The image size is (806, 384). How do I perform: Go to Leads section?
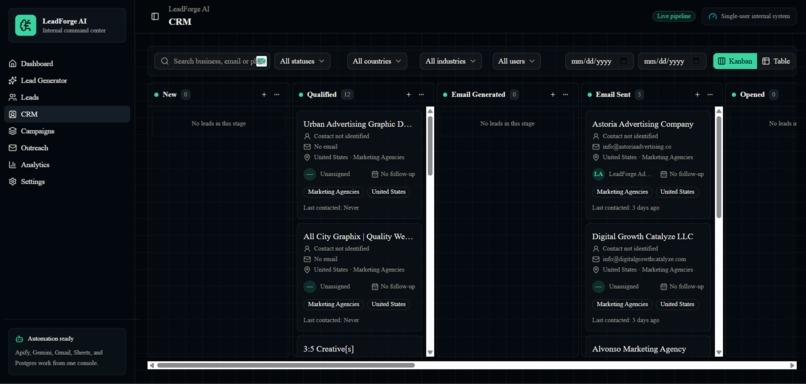[67, 97]
